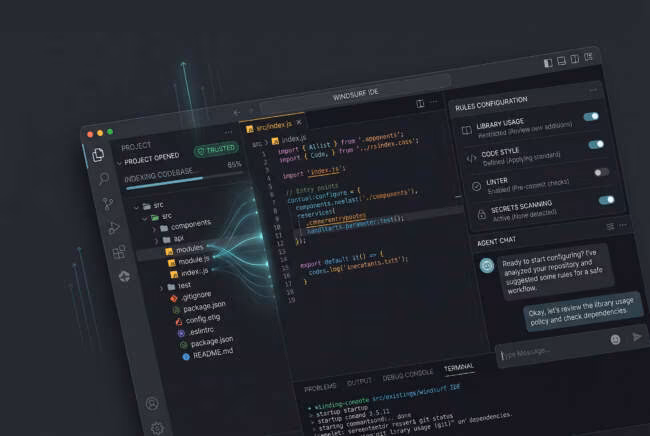Screen dimensions: 650x436
Task: Open the Agent Chat ellipsis menu
Action: tap(623, 225)
